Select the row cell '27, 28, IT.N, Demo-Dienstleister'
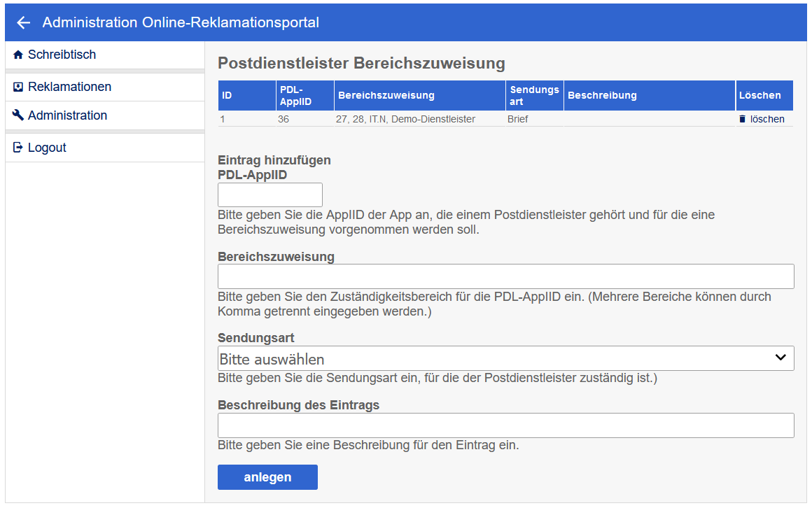The height and width of the screenshot is (508, 812). [x=405, y=120]
